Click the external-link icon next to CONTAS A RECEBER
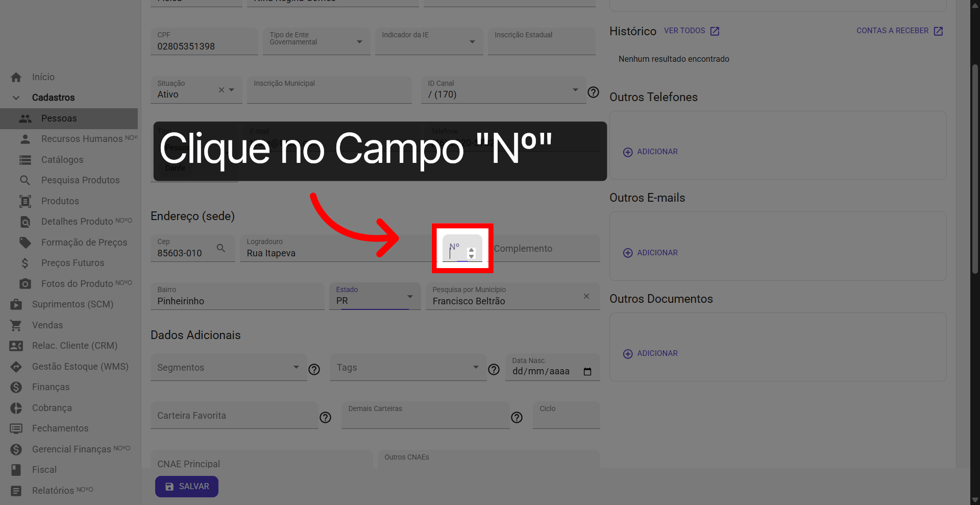The width and height of the screenshot is (980, 505). (938, 31)
